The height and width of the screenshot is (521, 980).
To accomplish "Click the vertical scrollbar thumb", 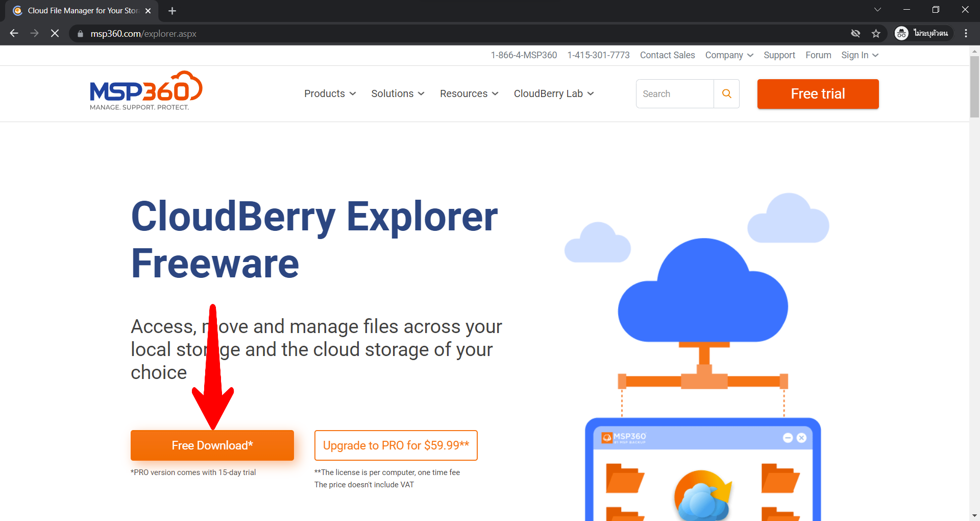I will 974,86.
